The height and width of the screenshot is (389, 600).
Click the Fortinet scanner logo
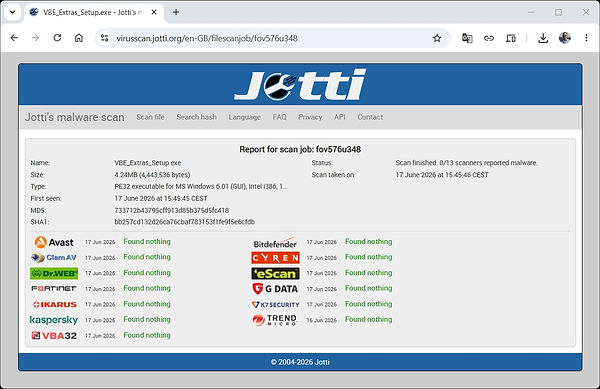54,288
